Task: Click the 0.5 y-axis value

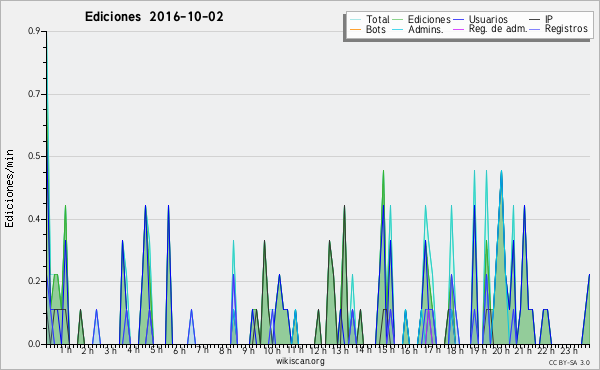Action: point(34,156)
